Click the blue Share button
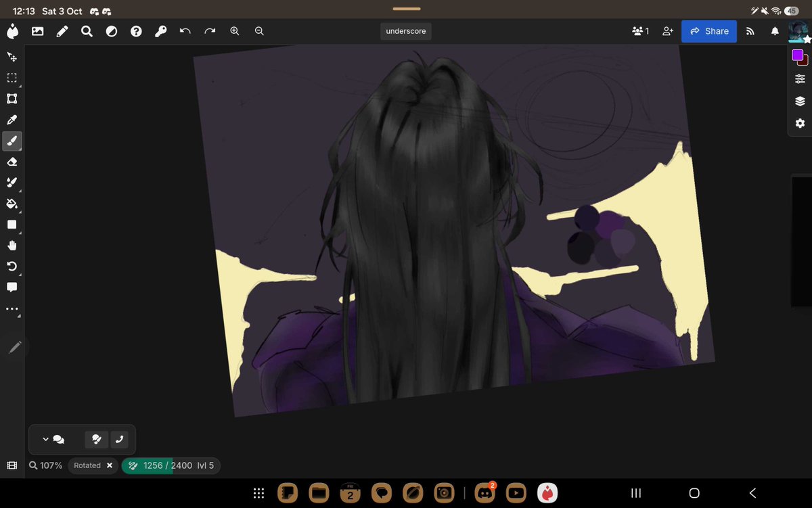The height and width of the screenshot is (508, 812). click(x=709, y=31)
